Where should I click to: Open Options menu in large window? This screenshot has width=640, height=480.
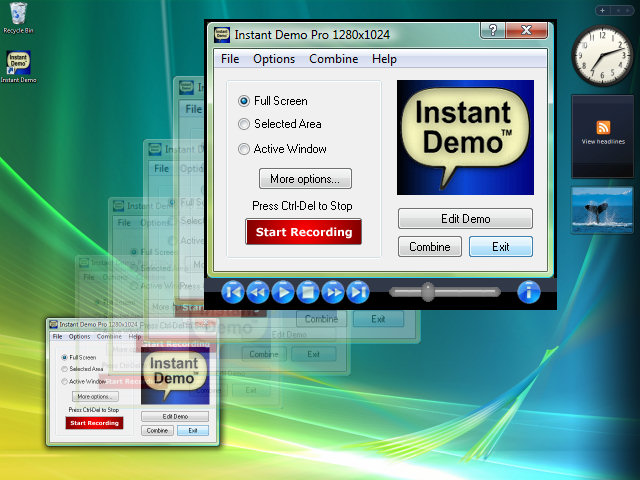(274, 59)
